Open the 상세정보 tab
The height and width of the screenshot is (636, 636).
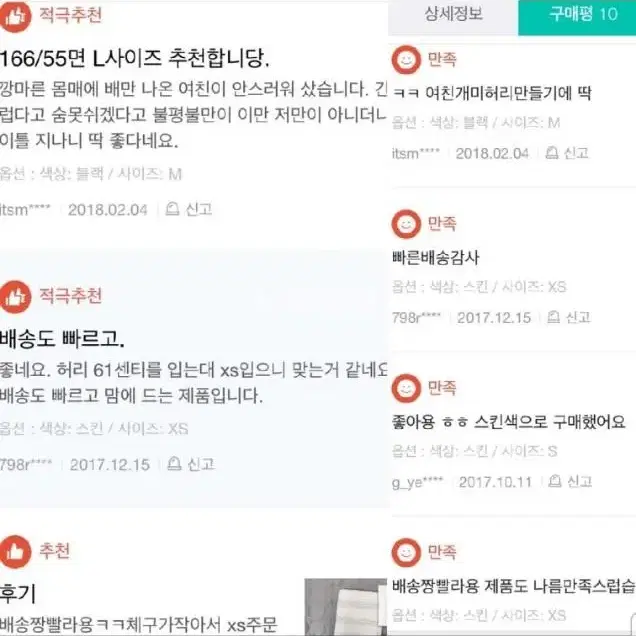453,16
